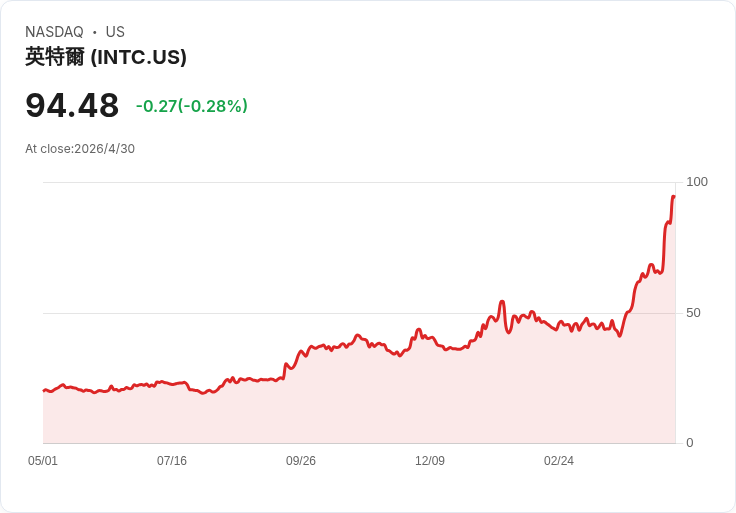This screenshot has height=513, width=736.
Task: Click the 07/16 x-axis date label
Action: click(x=172, y=460)
